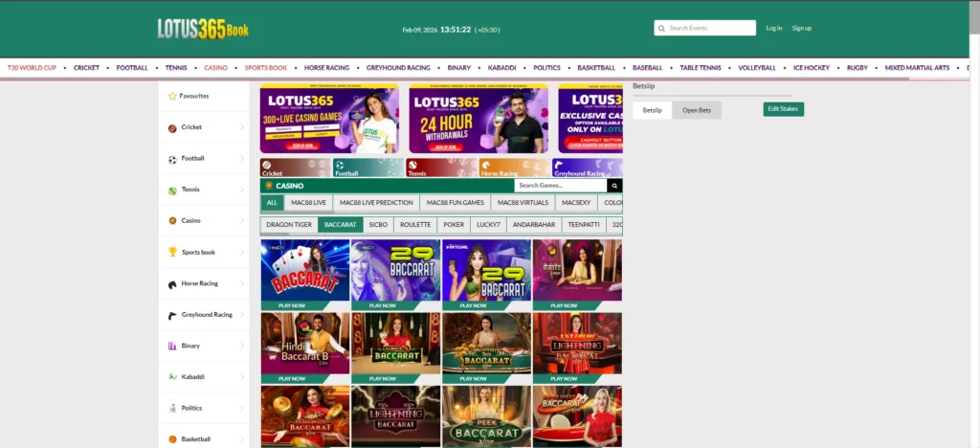This screenshot has width=980, height=448.
Task: Click the Binary chart icon in sidebar
Action: [x=172, y=346]
